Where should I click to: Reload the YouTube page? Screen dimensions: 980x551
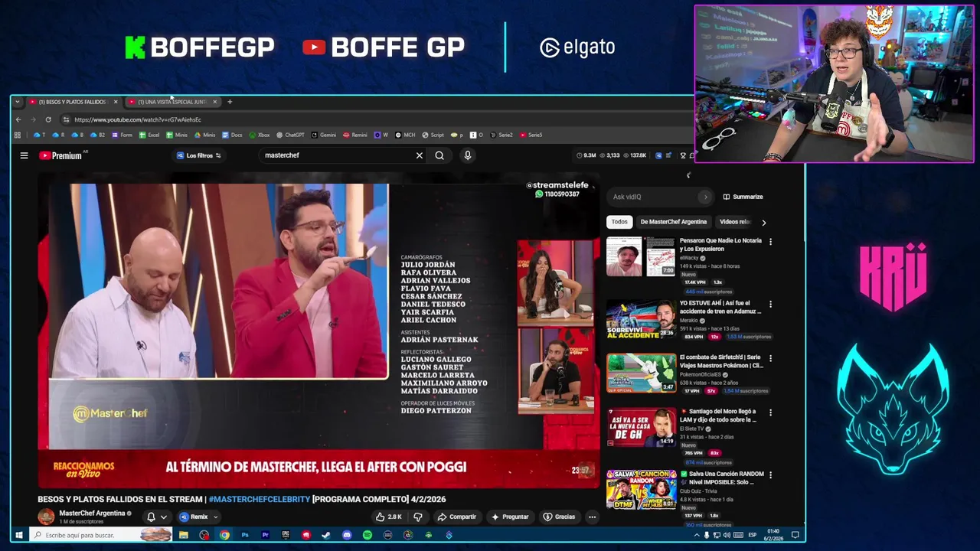pyautogui.click(x=48, y=119)
